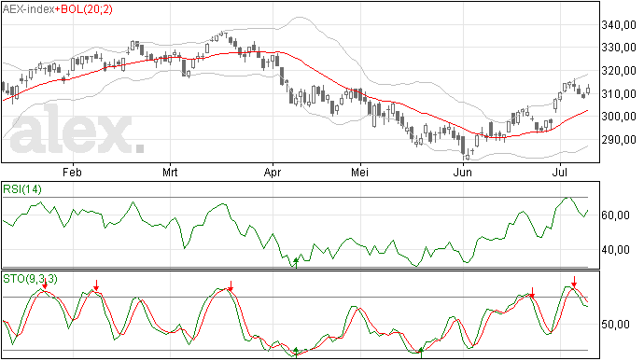
Task: Click green buy arrow at mid-May stochastic low
Action: click(421, 353)
